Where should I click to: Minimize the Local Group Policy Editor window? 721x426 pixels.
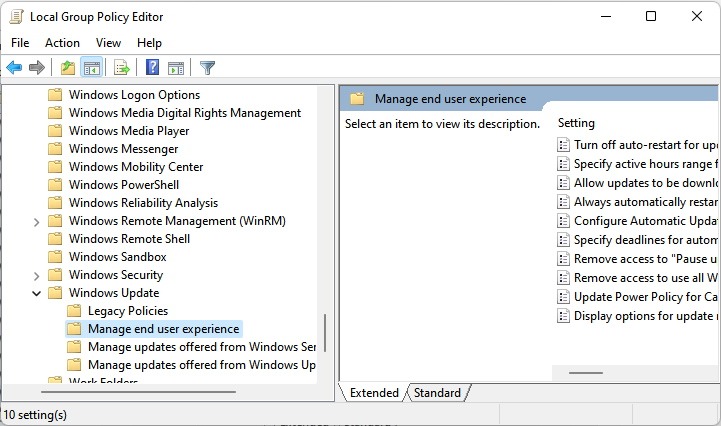click(606, 17)
